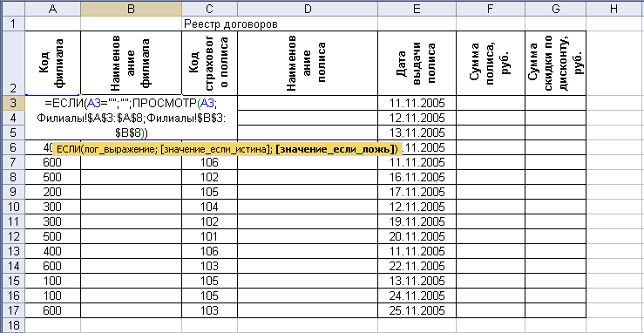Screen dimensions: 644x333
Task: Select column B header
Action: point(131,10)
